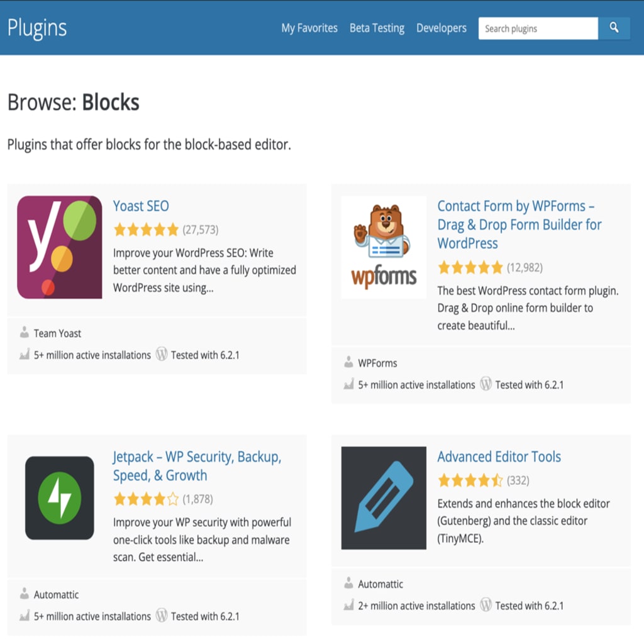Click the Advanced Editor Tools pencil logo
The height and width of the screenshot is (644, 644).
(x=384, y=498)
